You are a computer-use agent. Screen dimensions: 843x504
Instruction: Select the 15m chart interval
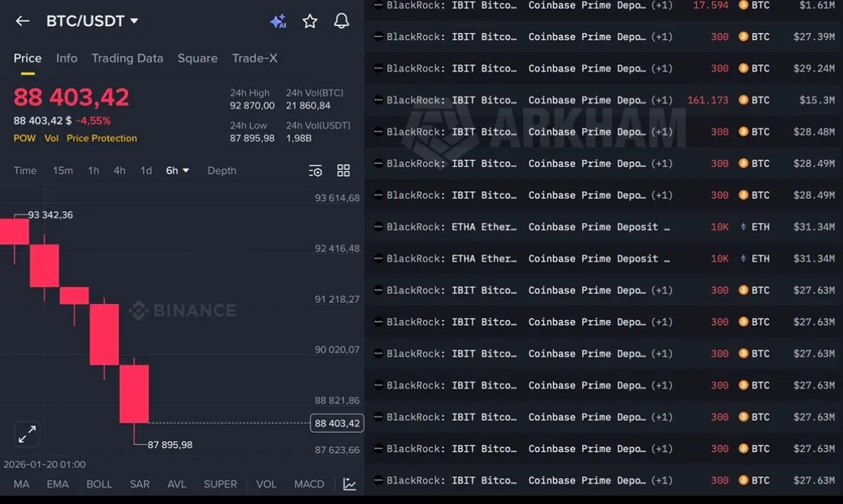coord(63,170)
